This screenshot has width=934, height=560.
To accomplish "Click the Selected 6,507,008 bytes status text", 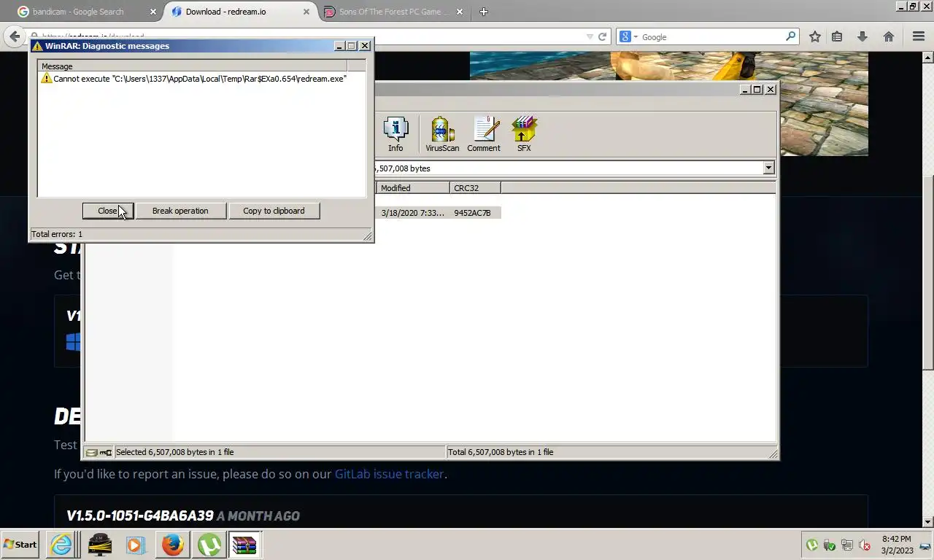I will pos(175,452).
